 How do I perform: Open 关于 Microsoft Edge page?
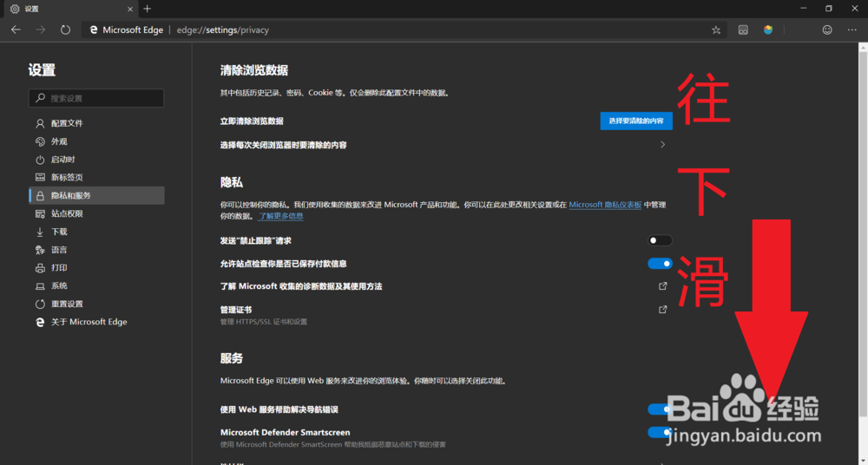pos(96,322)
